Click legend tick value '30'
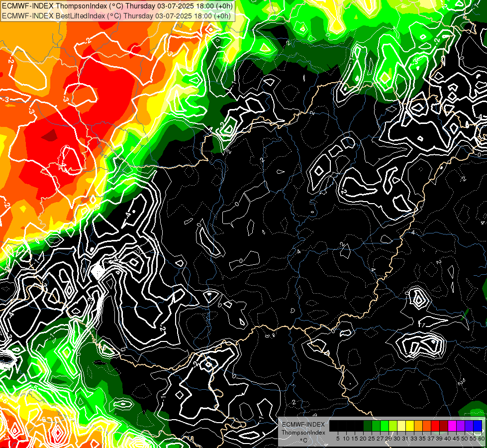 [397, 439]
